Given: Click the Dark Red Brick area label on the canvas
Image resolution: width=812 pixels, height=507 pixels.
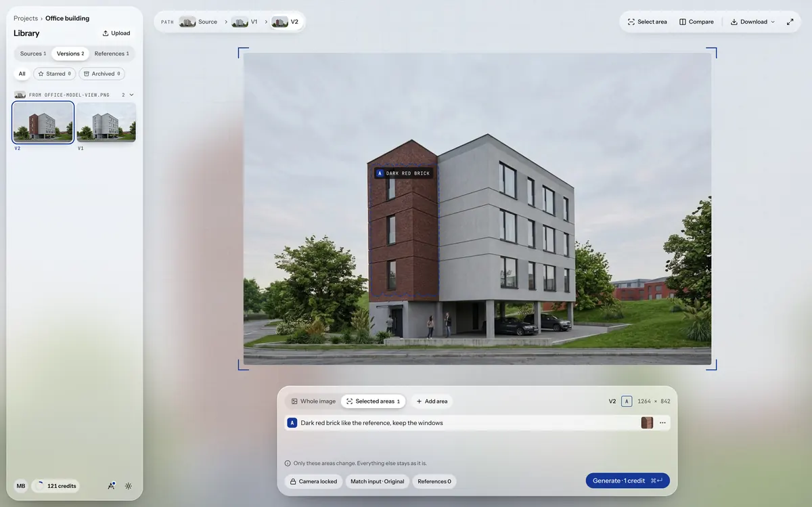Looking at the screenshot, I should click(403, 173).
